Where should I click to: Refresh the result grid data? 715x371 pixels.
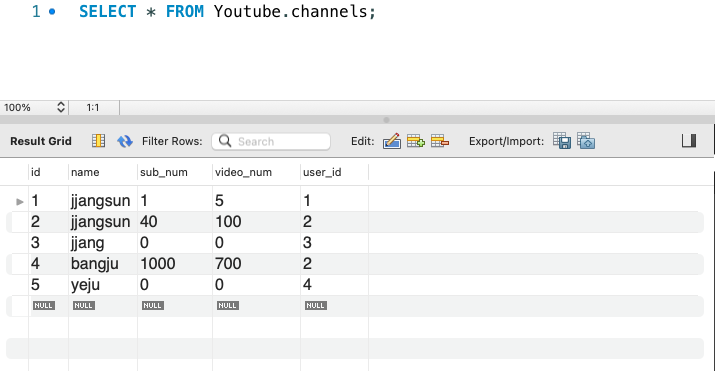point(124,141)
